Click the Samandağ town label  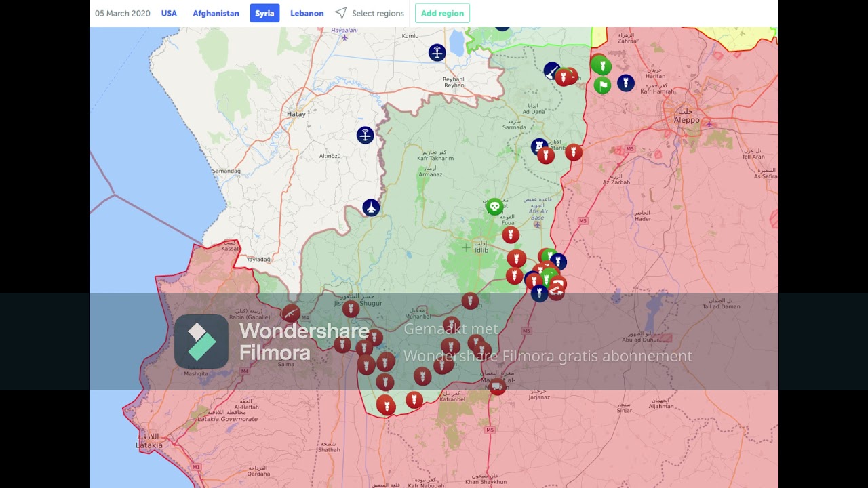click(226, 171)
